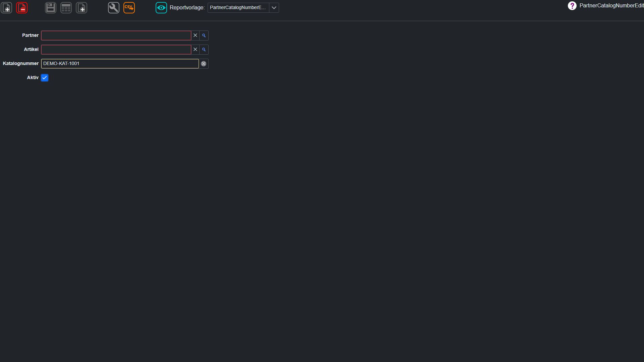
Task: Expand the Reportvorlage dropdown arrow
Action: [274, 8]
